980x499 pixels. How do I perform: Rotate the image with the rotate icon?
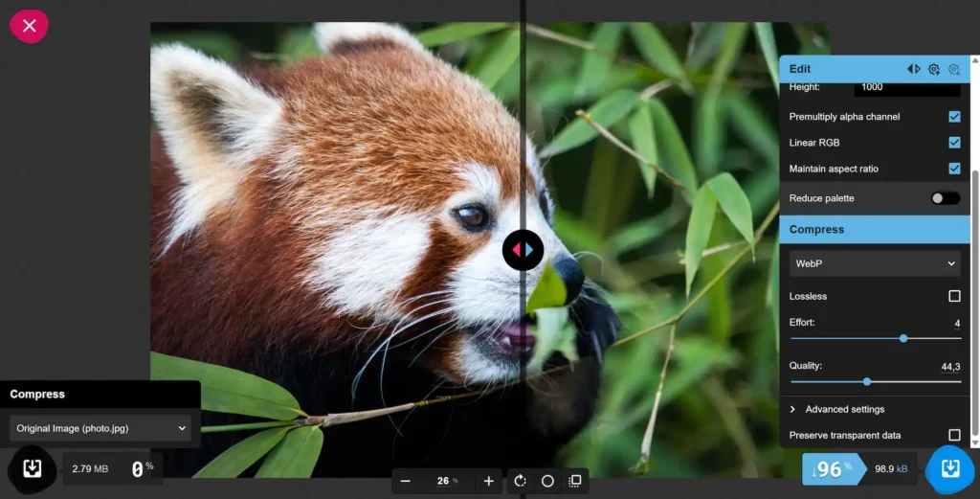pos(521,481)
